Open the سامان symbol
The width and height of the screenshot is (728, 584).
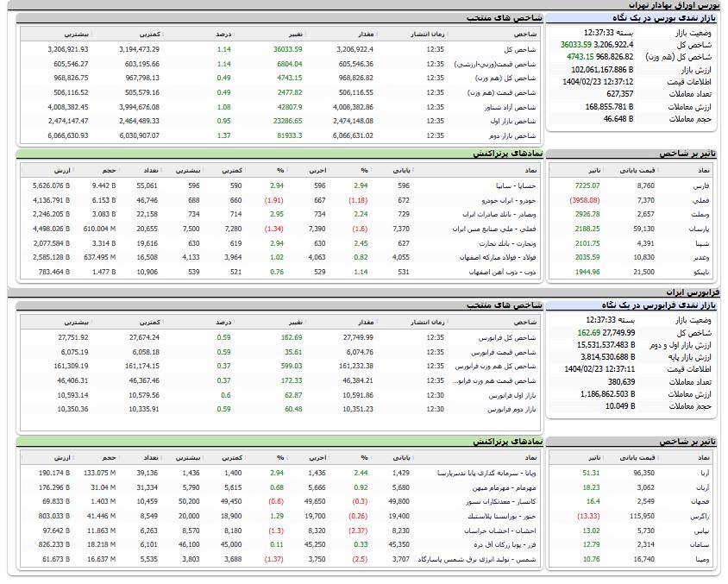[x=700, y=544]
